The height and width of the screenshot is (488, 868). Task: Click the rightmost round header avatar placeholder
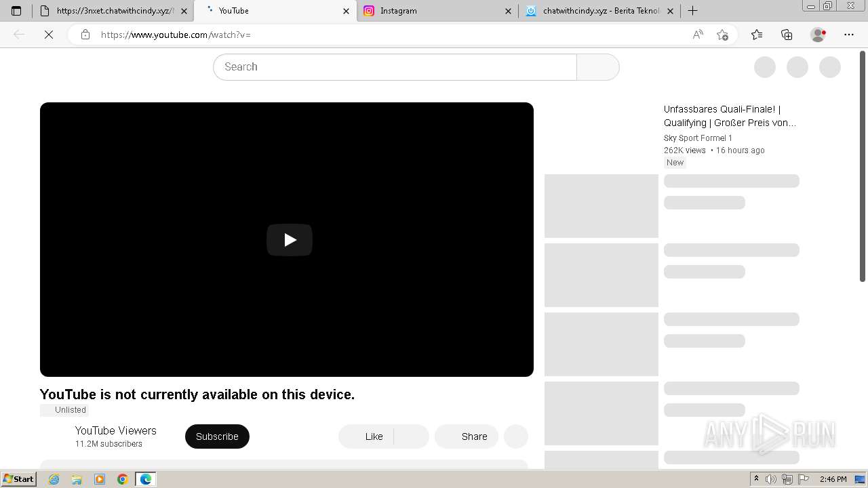pos(830,67)
